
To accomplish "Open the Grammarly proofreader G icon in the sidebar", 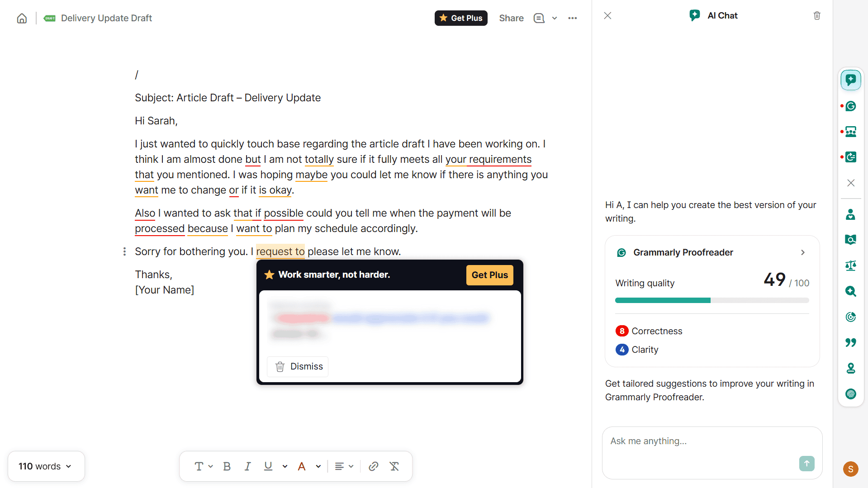I will click(851, 106).
